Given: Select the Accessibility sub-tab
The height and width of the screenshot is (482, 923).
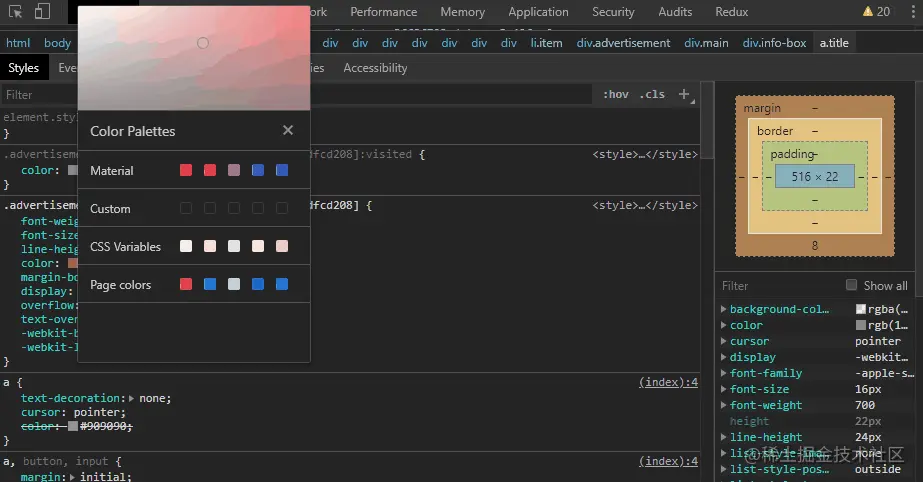Looking at the screenshot, I should click(376, 68).
